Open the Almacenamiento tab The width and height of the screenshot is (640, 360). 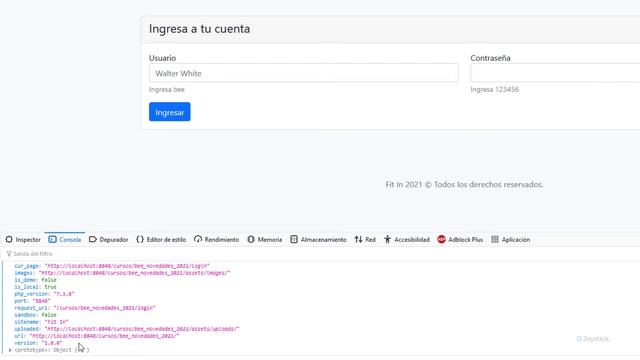point(318,240)
